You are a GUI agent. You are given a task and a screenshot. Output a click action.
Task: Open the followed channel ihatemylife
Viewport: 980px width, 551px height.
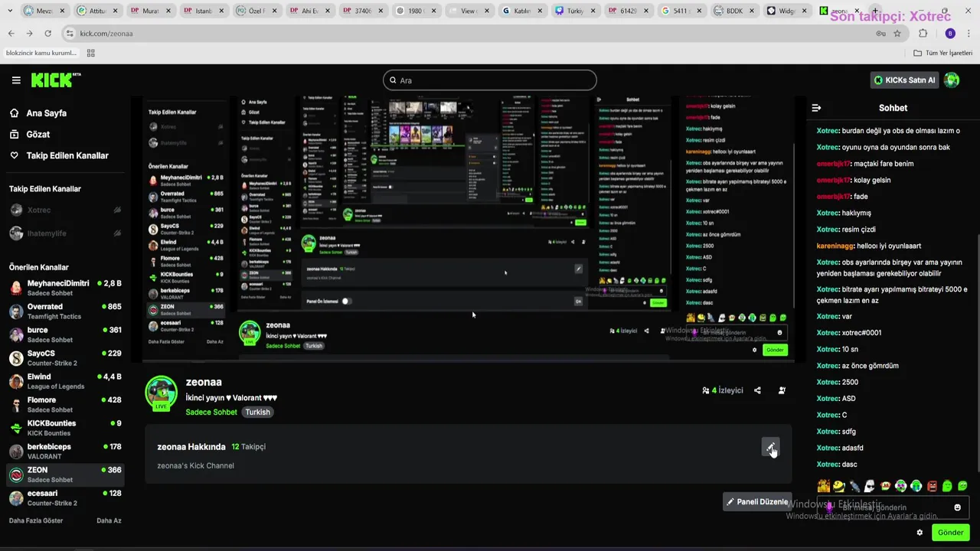click(65, 233)
